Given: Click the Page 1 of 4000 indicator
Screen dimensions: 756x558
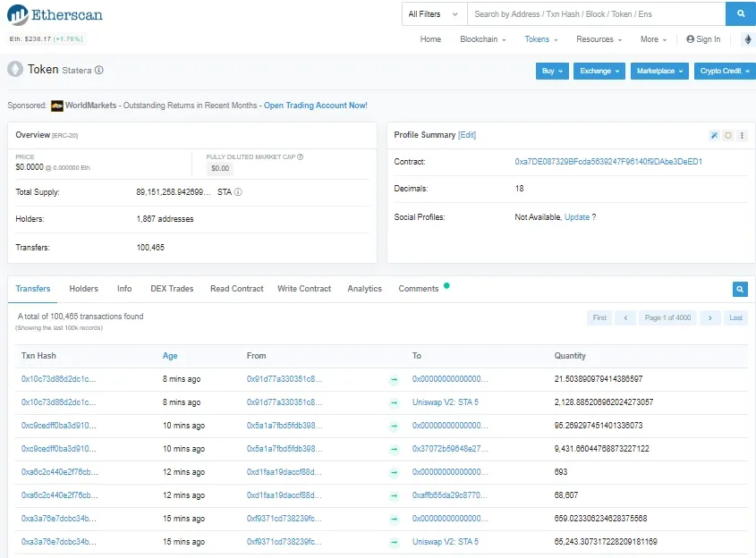Looking at the screenshot, I should [x=667, y=318].
